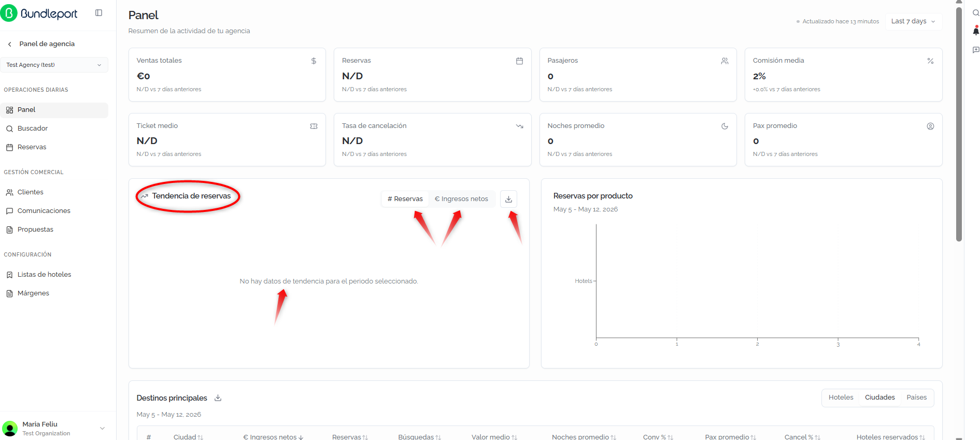Click the dollar icon on Ventas totales card
Viewport: 980px width, 440px height.
click(314, 61)
